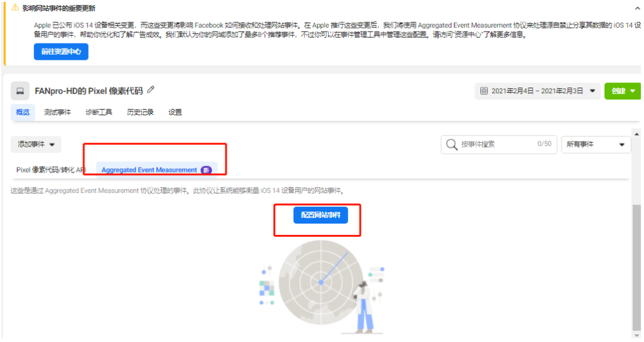The height and width of the screenshot is (342, 644).
Task: Click the calendar icon in date selector
Action: click(484, 91)
